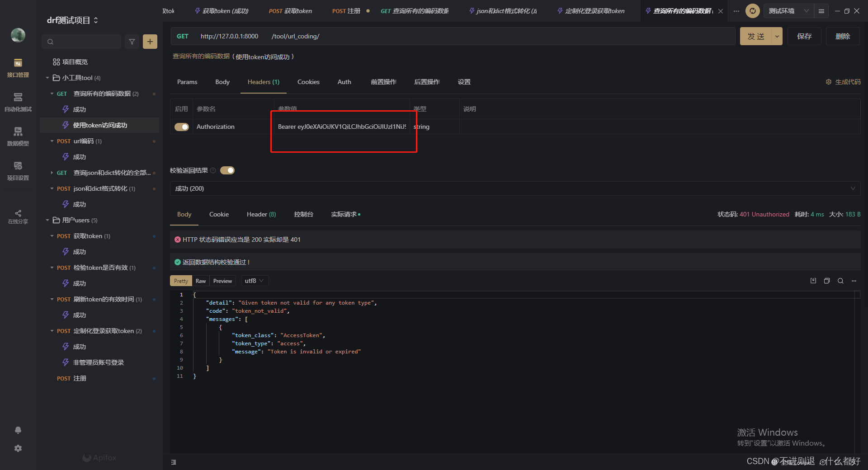Click the refresh sync icon in top bar
The width and height of the screenshot is (868, 470).
(x=753, y=11)
